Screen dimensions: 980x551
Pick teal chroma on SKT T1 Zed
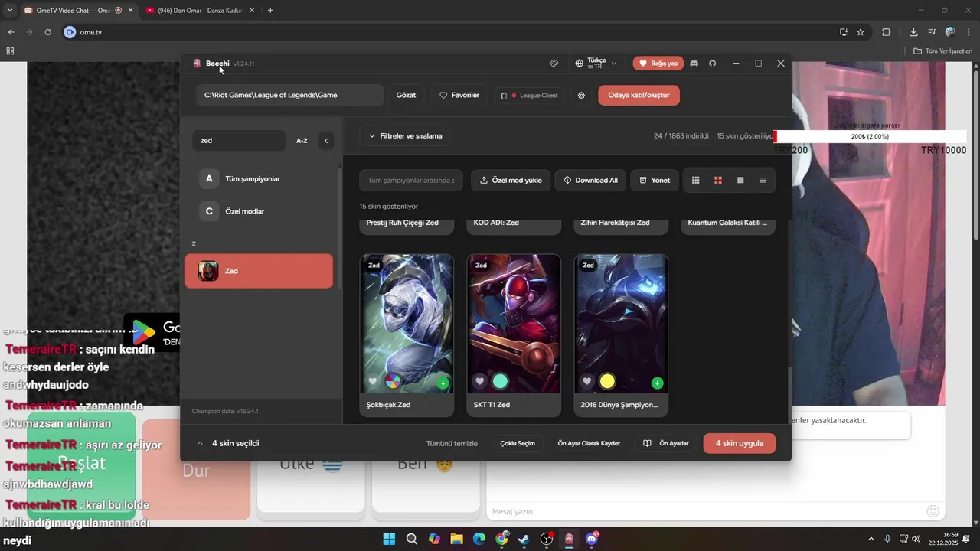click(500, 381)
